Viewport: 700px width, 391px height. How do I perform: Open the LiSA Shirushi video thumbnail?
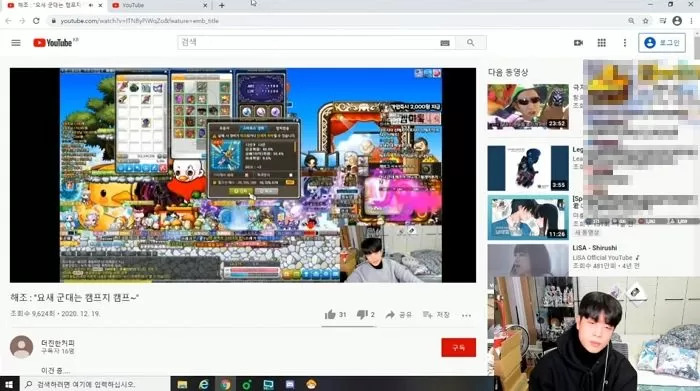(528, 260)
